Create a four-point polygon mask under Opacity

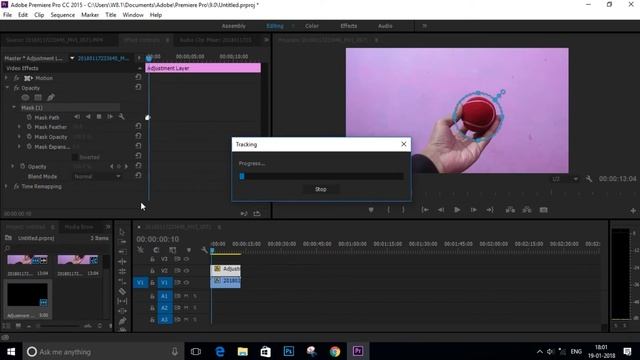38,98
